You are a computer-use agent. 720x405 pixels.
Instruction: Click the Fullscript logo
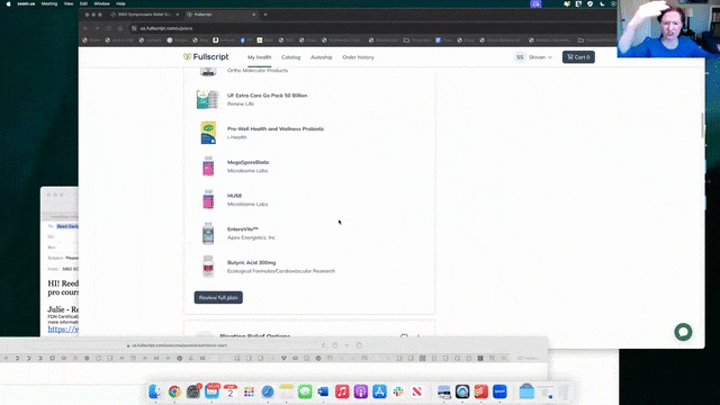(206, 57)
